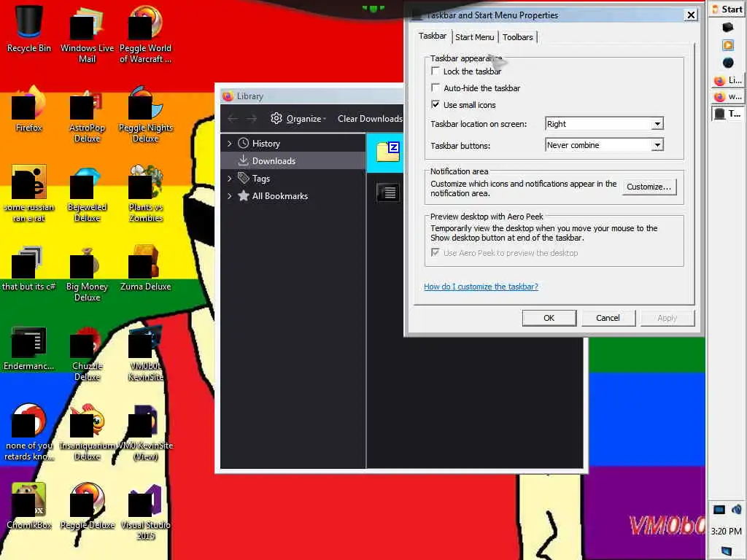Click Library back arrow button
This screenshot has height=560, width=747.
point(233,119)
